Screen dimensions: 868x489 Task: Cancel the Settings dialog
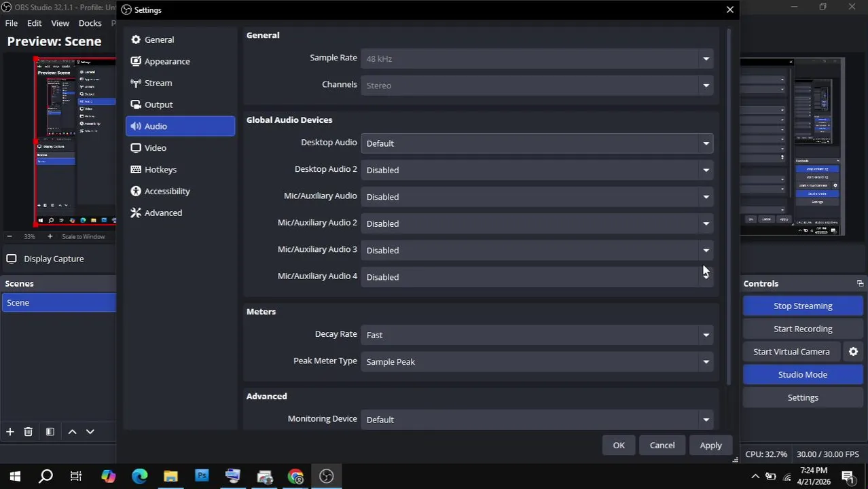pyautogui.click(x=662, y=446)
